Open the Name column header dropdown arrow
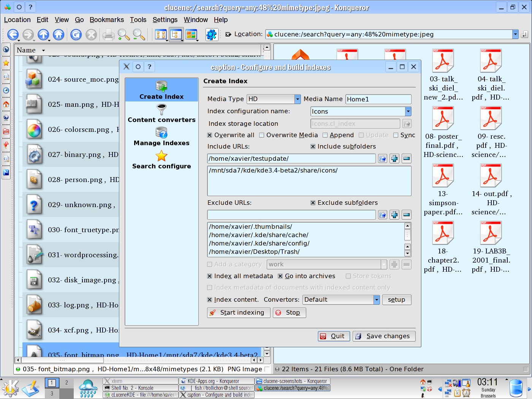The height and width of the screenshot is (399, 532). pyautogui.click(x=43, y=50)
